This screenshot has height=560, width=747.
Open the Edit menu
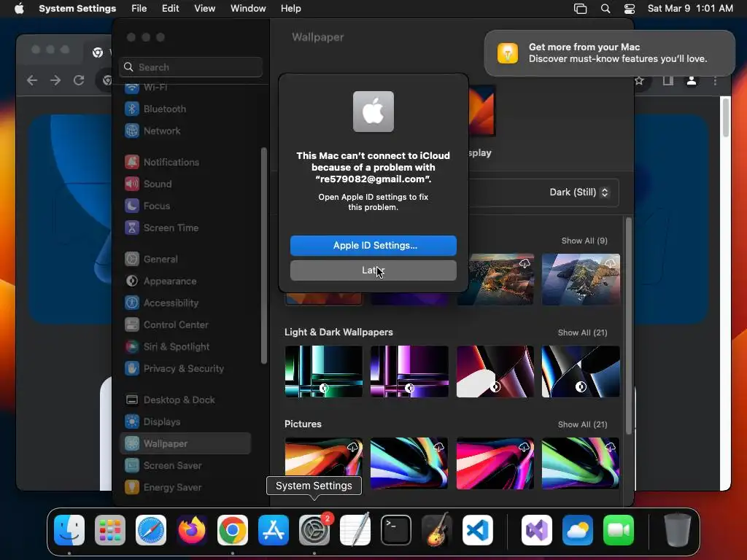[170, 9]
